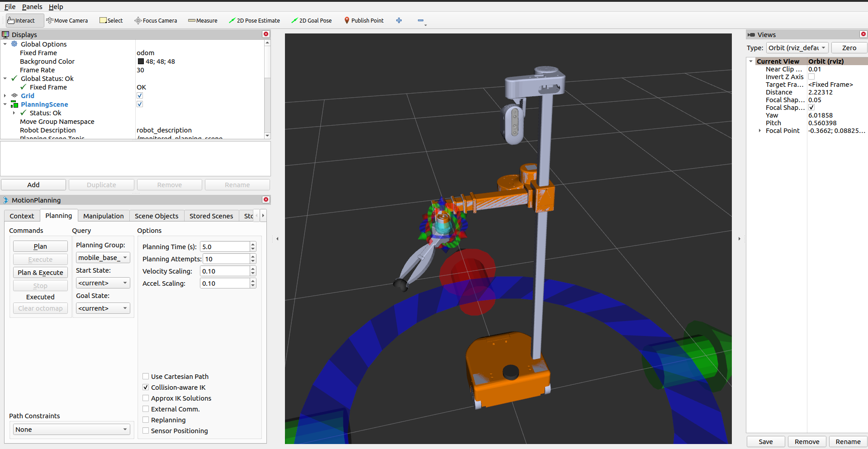This screenshot has width=868, height=449.
Task: Click the Add display button
Action: (33, 184)
